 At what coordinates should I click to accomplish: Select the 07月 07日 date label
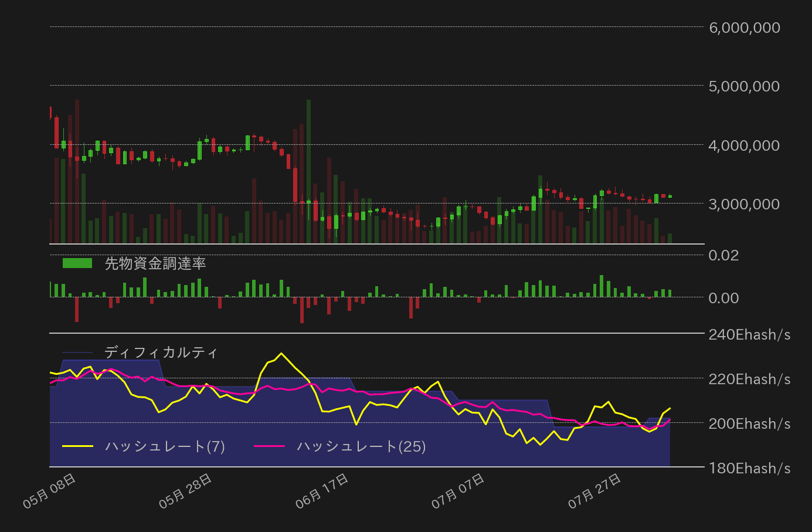[458, 491]
